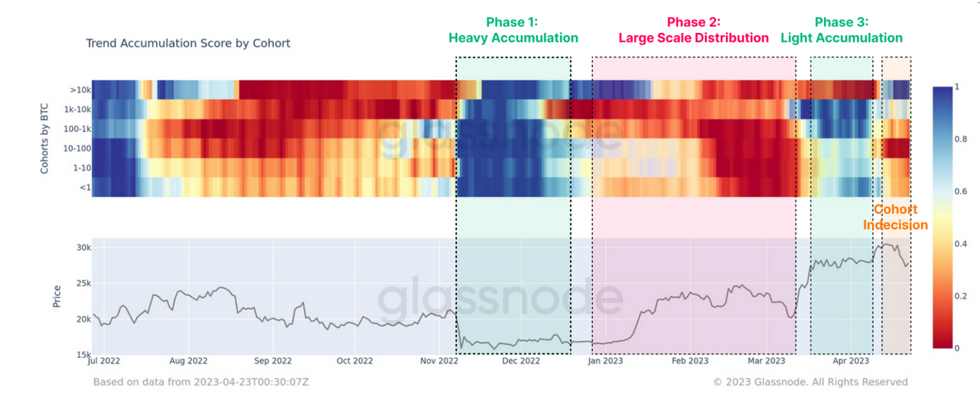Click the "Trend Accumulation Score by Cohort" chart title
This screenshot has height=404, width=980.
pyautogui.click(x=188, y=43)
